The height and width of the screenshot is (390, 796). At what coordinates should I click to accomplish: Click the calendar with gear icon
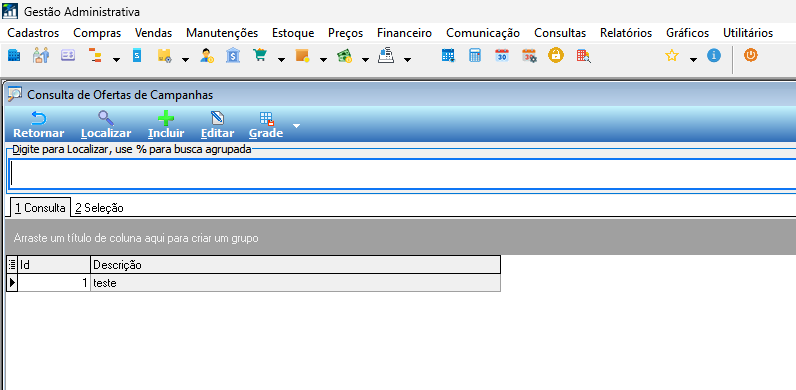pyautogui.click(x=529, y=55)
